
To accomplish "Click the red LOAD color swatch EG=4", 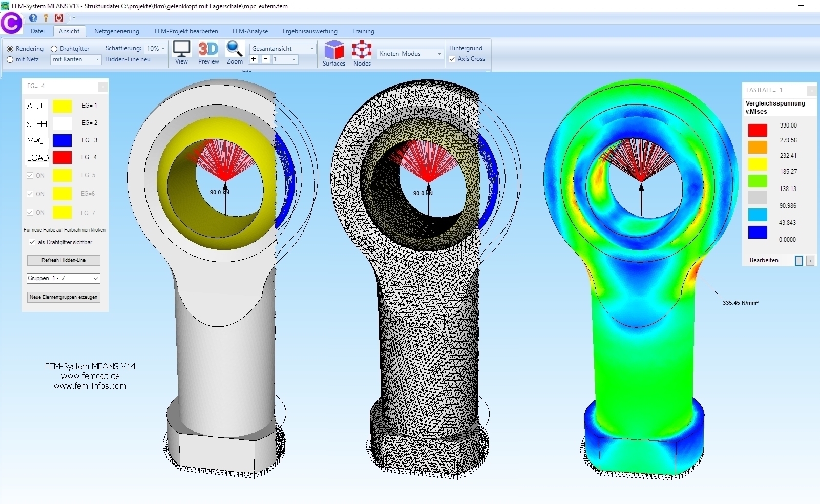I will (x=62, y=157).
